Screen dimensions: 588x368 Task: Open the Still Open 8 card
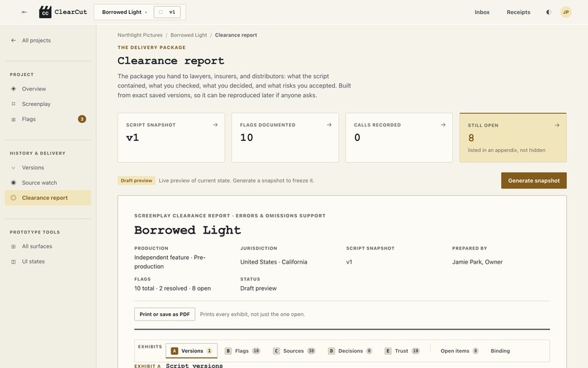513,138
